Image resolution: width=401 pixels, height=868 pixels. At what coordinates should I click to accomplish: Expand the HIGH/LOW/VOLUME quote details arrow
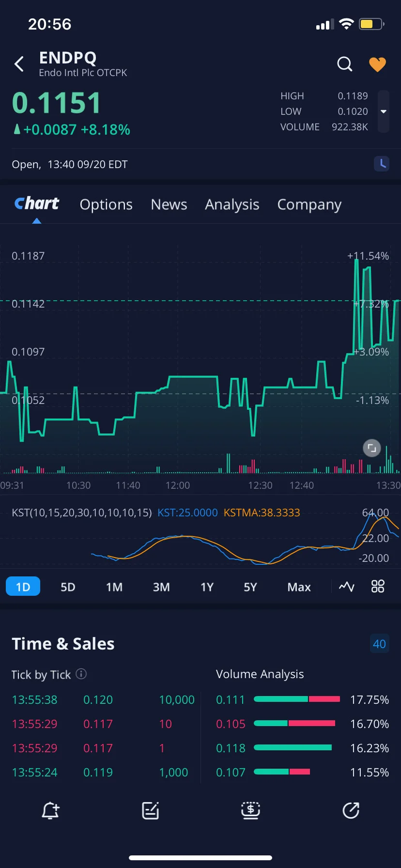pyautogui.click(x=384, y=111)
